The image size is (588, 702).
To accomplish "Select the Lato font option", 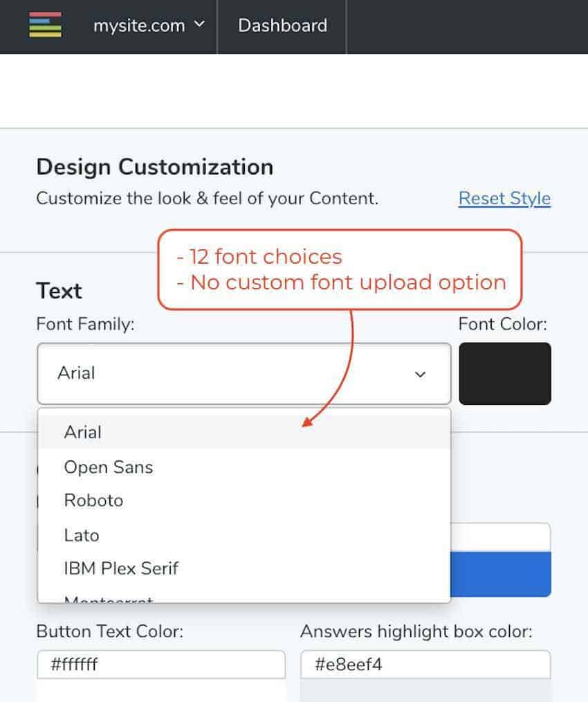I will [244, 535].
